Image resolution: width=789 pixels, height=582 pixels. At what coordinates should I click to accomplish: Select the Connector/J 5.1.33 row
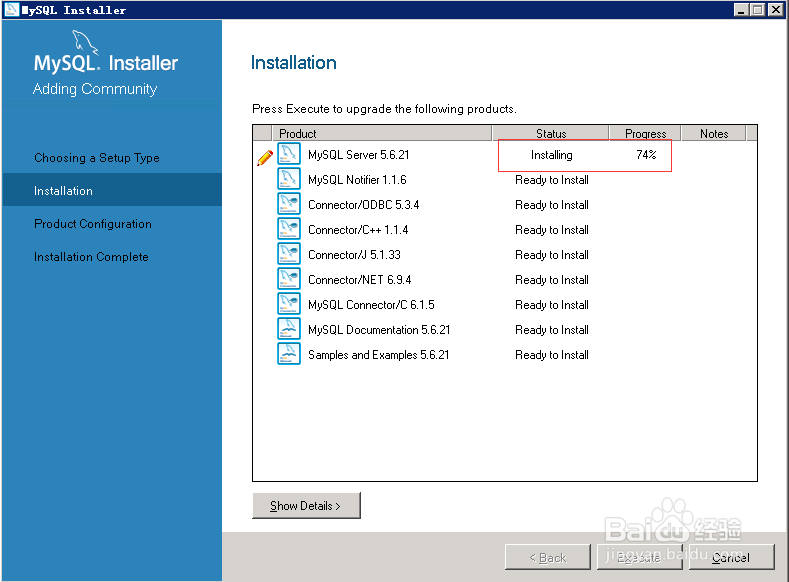[505, 255]
